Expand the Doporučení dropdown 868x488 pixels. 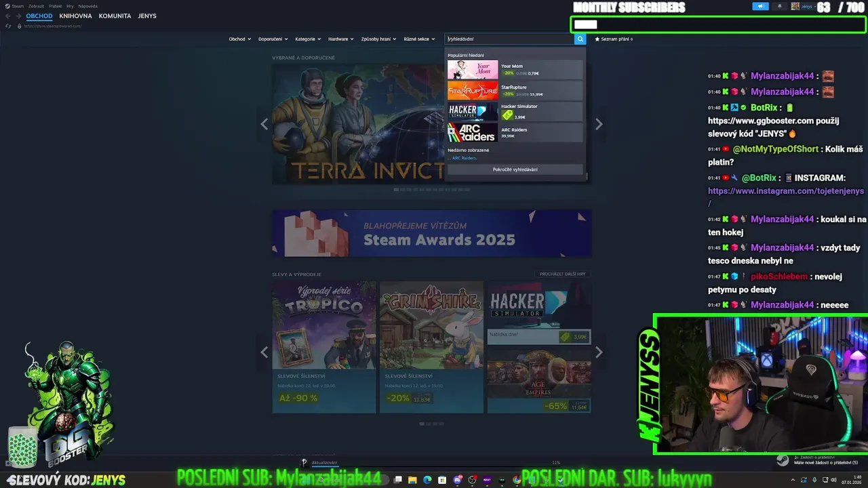coord(273,39)
